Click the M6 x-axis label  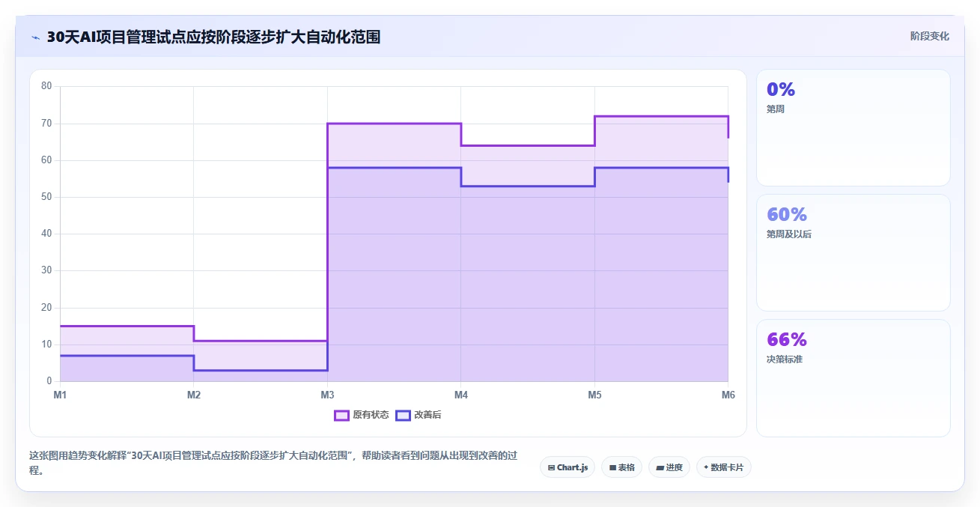728,395
